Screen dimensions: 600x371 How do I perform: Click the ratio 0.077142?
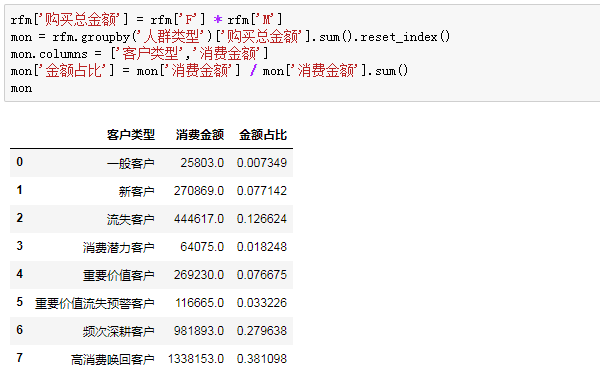point(262,191)
